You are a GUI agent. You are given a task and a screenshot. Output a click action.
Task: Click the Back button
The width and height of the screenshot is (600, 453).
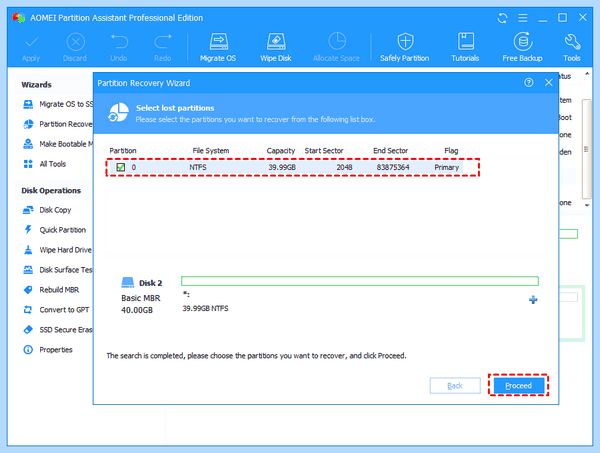click(x=455, y=385)
